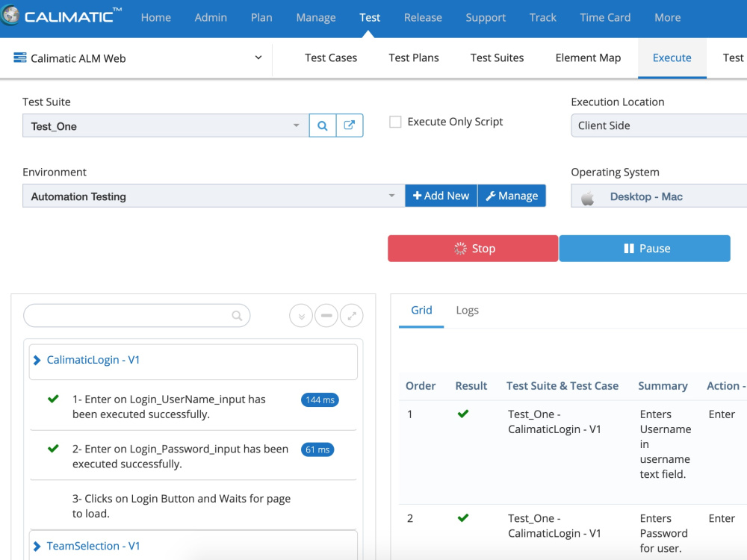Open the Test menu

(x=370, y=18)
